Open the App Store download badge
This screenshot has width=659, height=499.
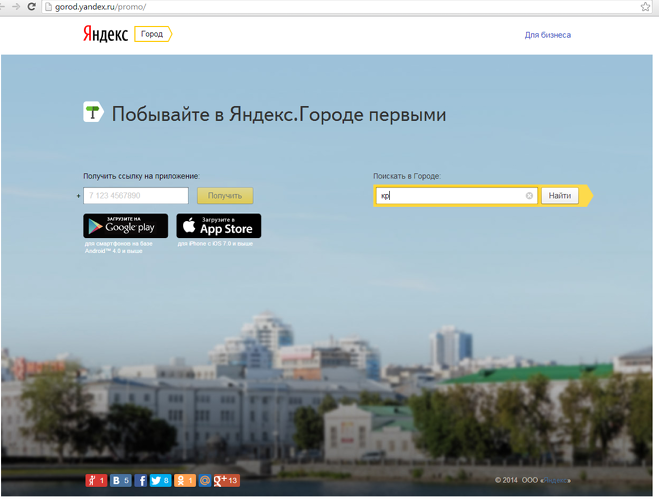coord(218,226)
